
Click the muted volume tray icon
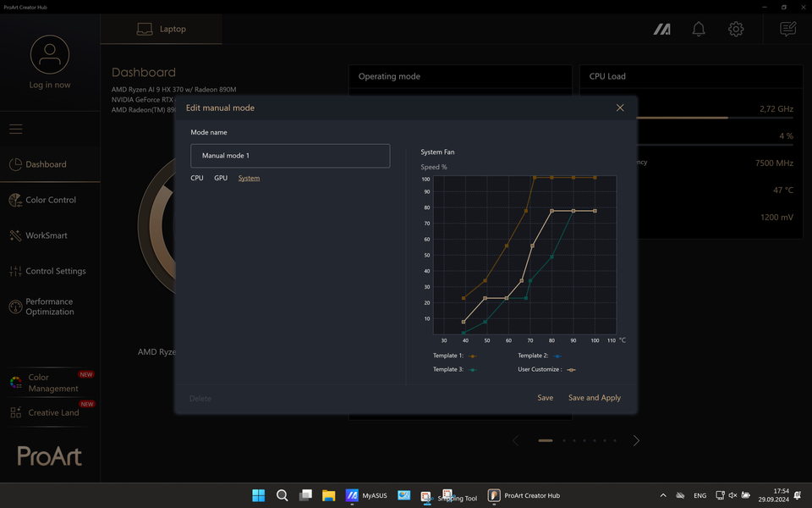732,495
